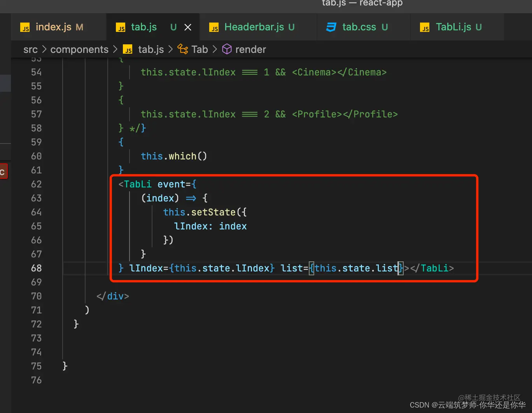This screenshot has height=413, width=532.
Task: Place cursor on this.which() call
Action: point(174,156)
